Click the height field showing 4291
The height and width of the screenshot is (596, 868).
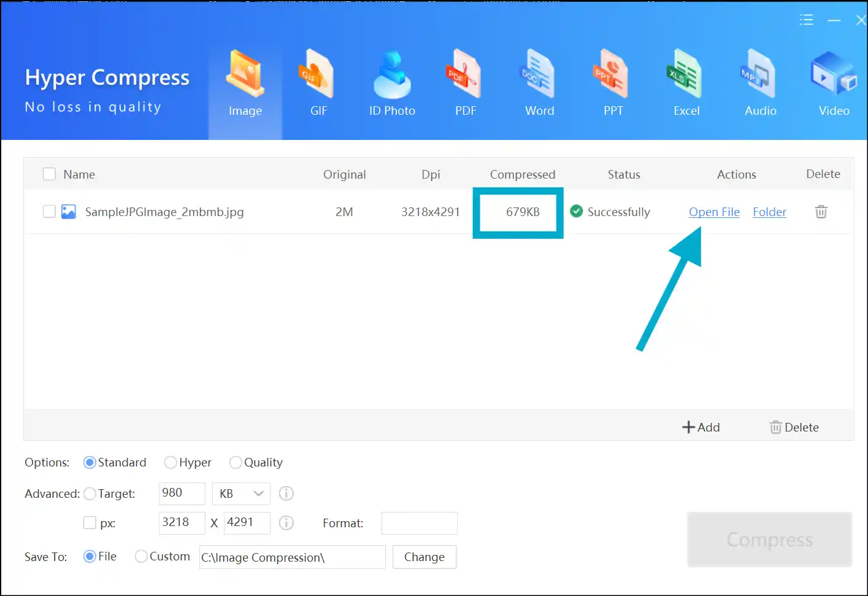coord(247,523)
